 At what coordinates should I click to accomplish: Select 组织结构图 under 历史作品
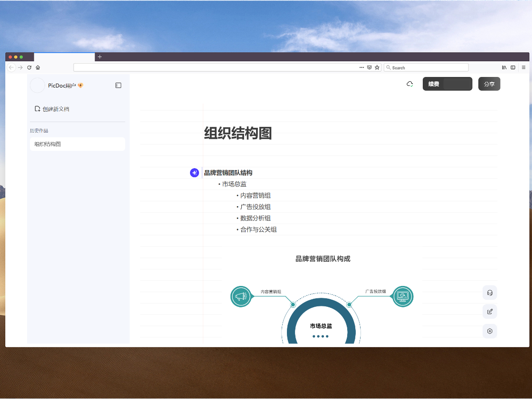pyautogui.click(x=77, y=144)
